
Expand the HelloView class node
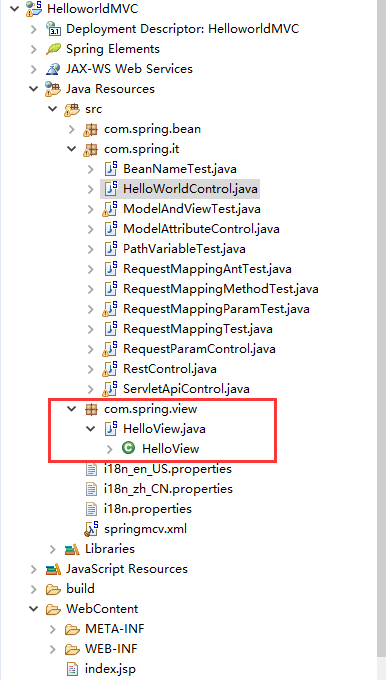click(x=110, y=448)
